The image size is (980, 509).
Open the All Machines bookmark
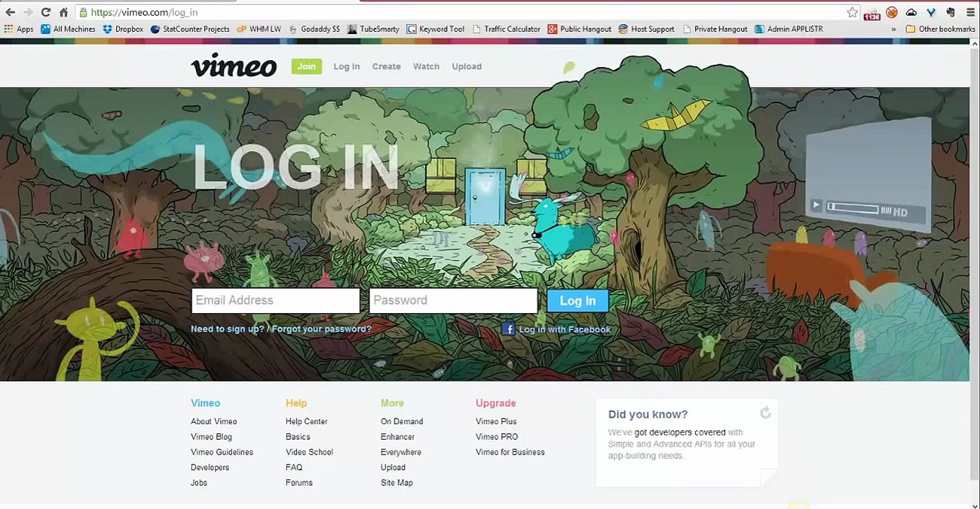(x=68, y=29)
